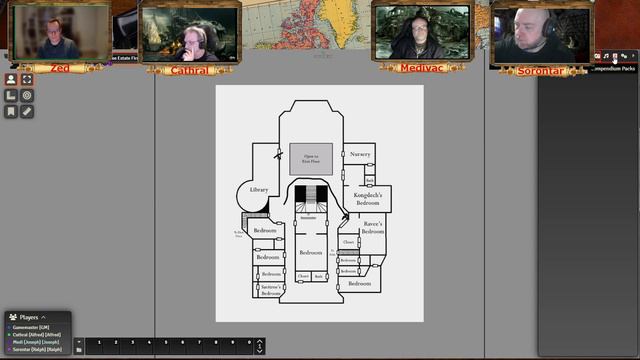Open the Journal Notes bookmark layer
Image resolution: width=640 pixels, height=360 pixels.
[11, 111]
